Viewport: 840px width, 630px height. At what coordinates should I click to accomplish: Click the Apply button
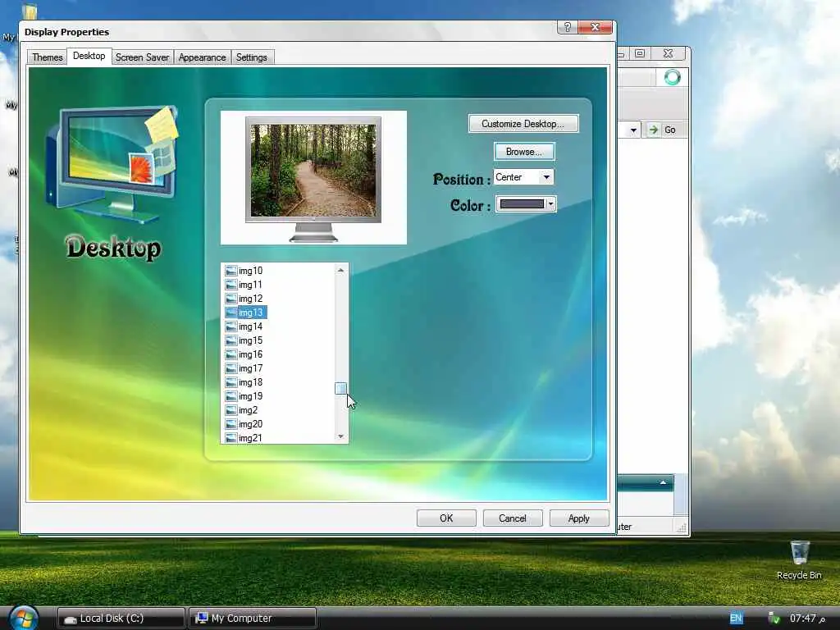(x=578, y=518)
